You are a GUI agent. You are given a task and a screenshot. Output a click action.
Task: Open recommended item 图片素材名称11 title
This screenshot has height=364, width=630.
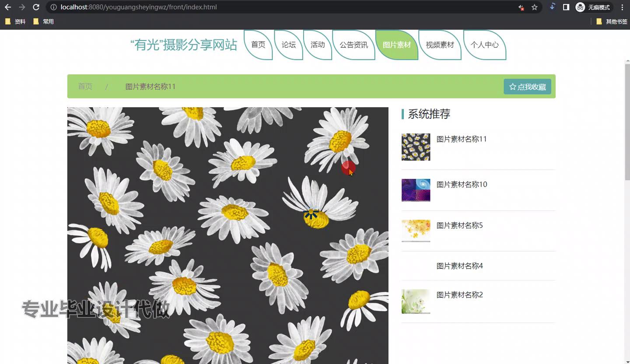point(462,139)
